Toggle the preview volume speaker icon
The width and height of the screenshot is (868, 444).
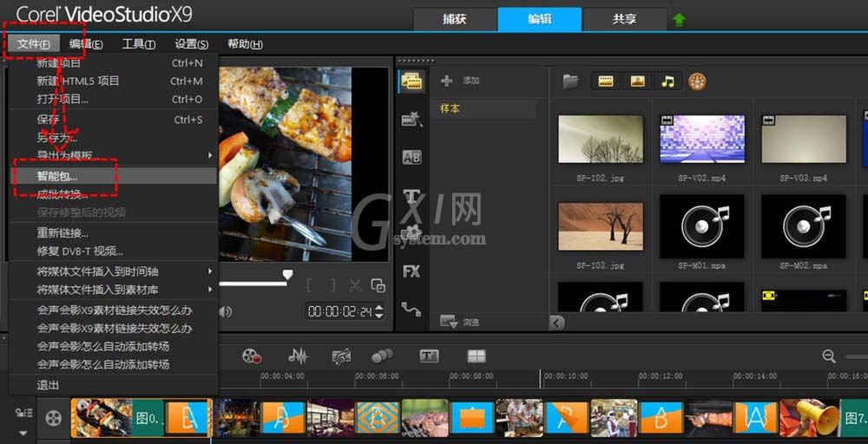pyautogui.click(x=226, y=312)
